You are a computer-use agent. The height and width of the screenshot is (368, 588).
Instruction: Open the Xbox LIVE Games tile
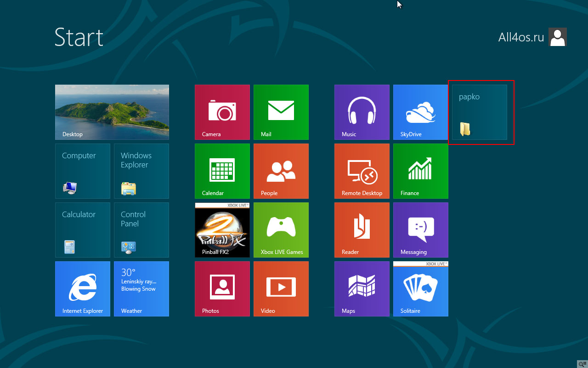[281, 230]
